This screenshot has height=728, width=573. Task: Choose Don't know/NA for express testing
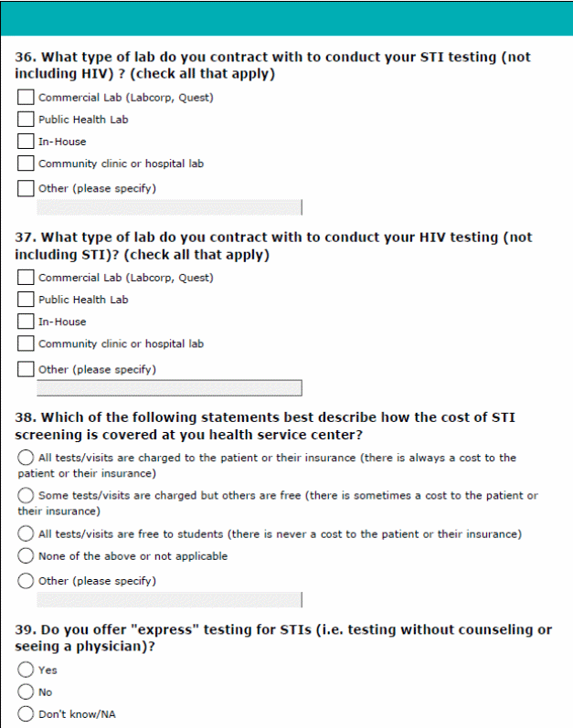click(x=27, y=714)
